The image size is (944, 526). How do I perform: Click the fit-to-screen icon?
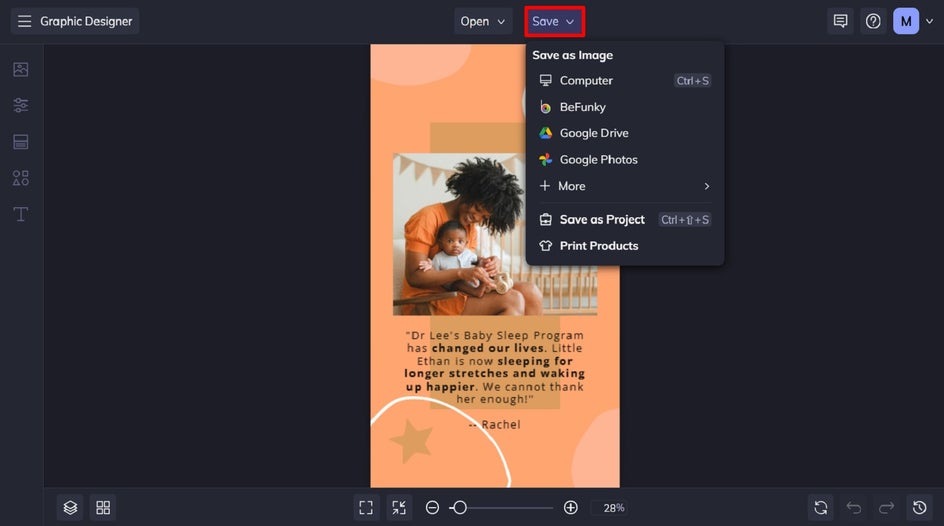pyautogui.click(x=366, y=507)
